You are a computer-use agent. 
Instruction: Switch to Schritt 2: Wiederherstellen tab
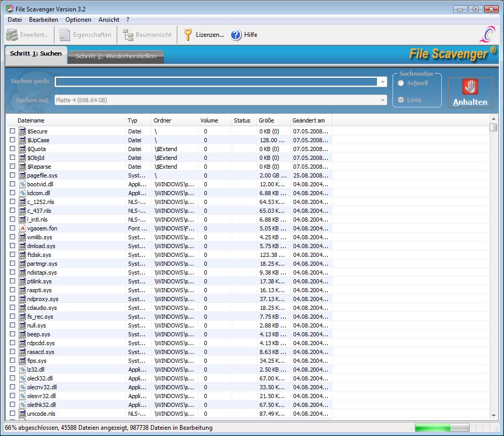(x=116, y=56)
